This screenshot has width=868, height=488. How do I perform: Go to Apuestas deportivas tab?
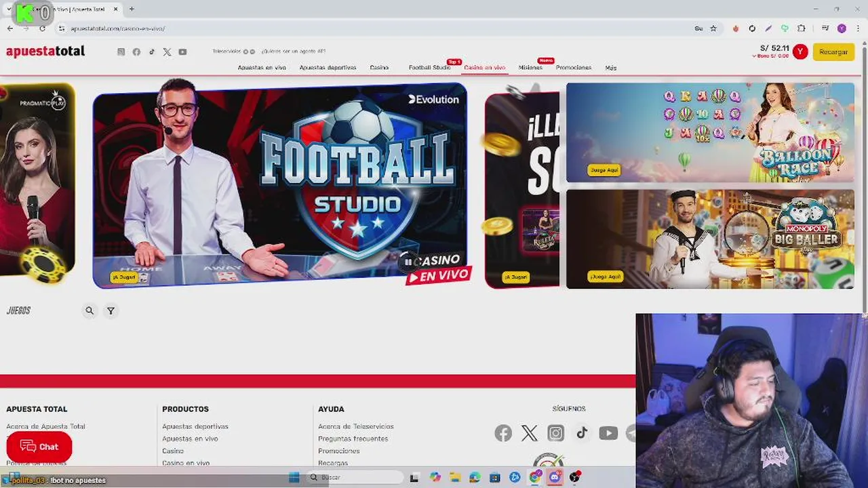click(328, 68)
